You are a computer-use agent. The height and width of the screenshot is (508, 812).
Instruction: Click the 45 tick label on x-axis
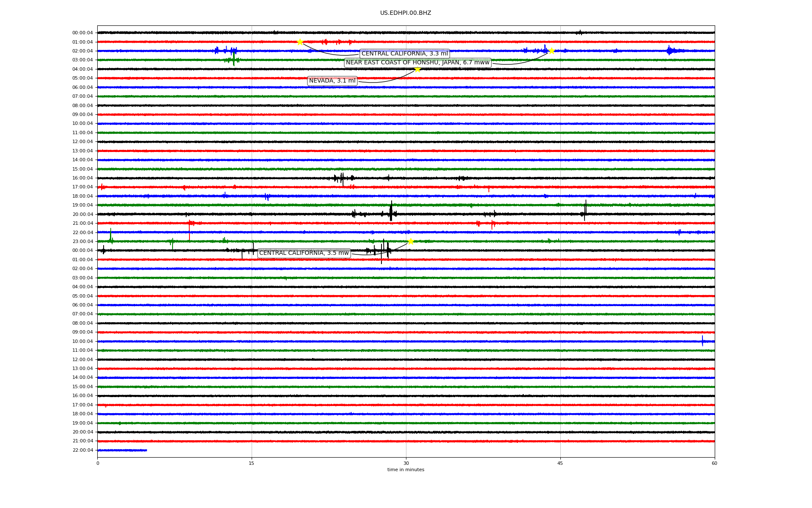tap(560, 463)
